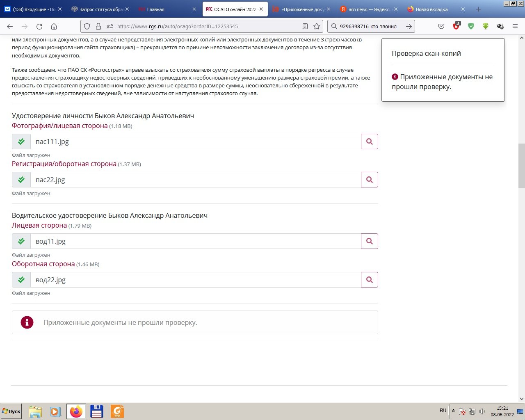Click the Фотография/лицевая сторона link

coord(59,126)
